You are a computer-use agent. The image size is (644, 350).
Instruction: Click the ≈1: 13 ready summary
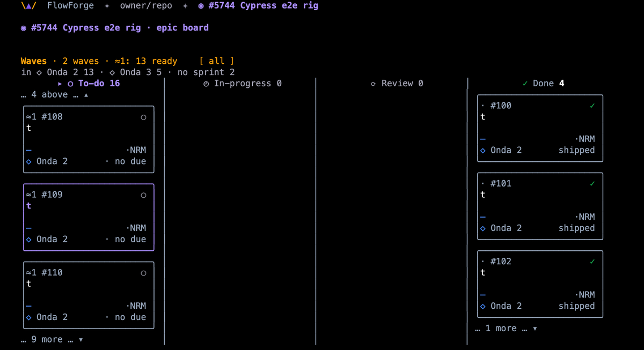click(x=146, y=61)
